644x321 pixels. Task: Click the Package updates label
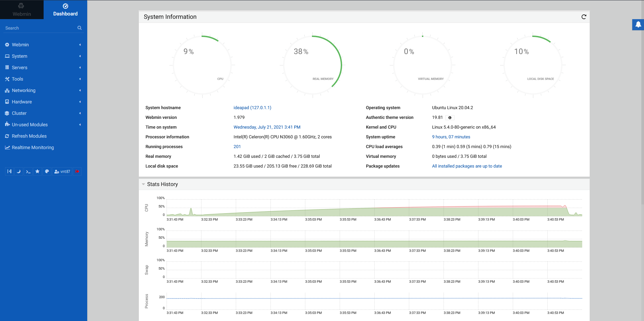click(383, 166)
